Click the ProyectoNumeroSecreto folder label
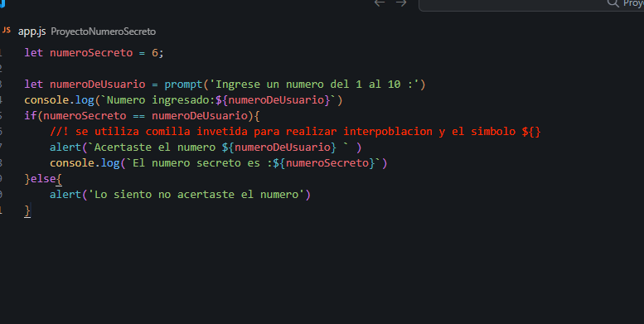This screenshot has width=644, height=324. (x=103, y=31)
